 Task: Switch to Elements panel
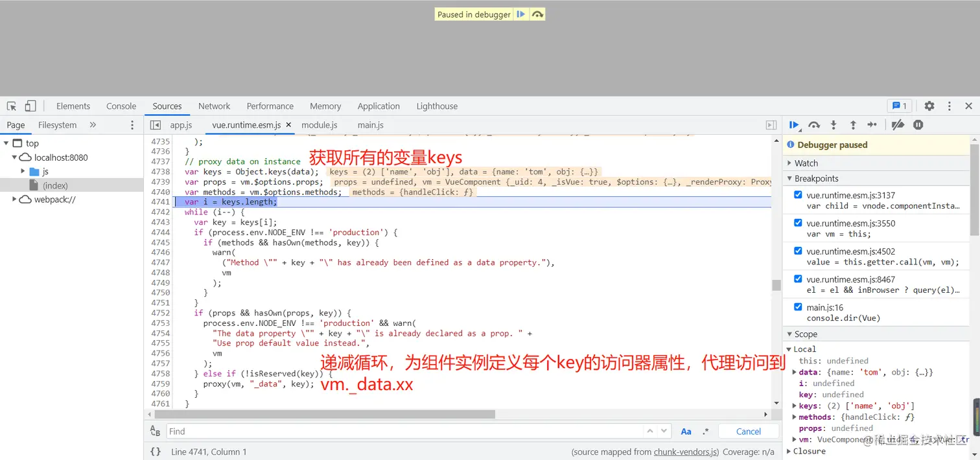pos(73,106)
